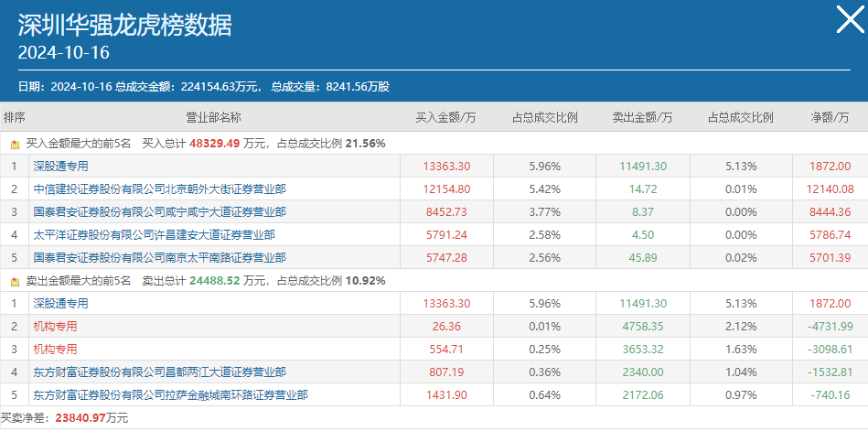Select percentage 3.77% cell

click(x=545, y=212)
